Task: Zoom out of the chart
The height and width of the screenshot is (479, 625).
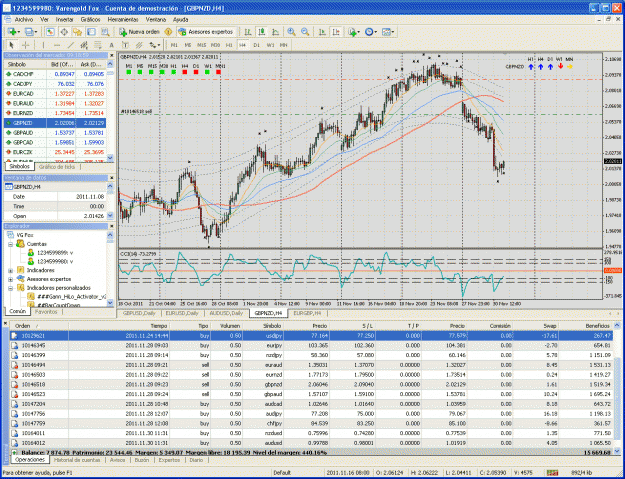Action: tap(305, 32)
